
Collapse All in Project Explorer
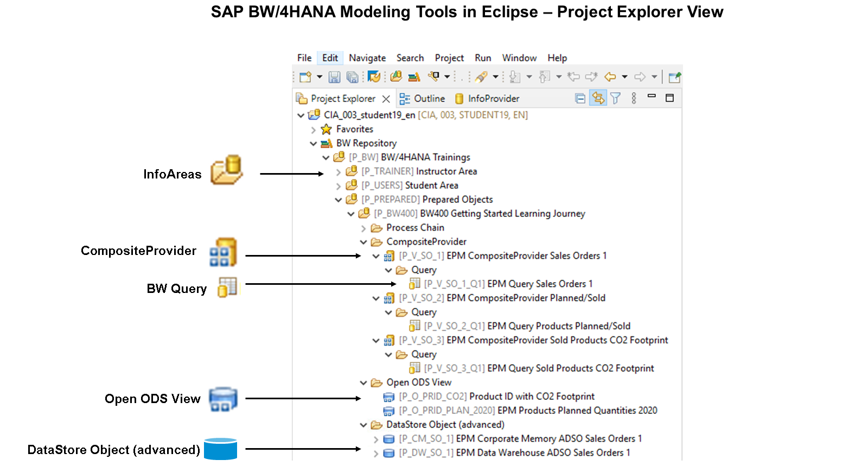click(x=580, y=98)
